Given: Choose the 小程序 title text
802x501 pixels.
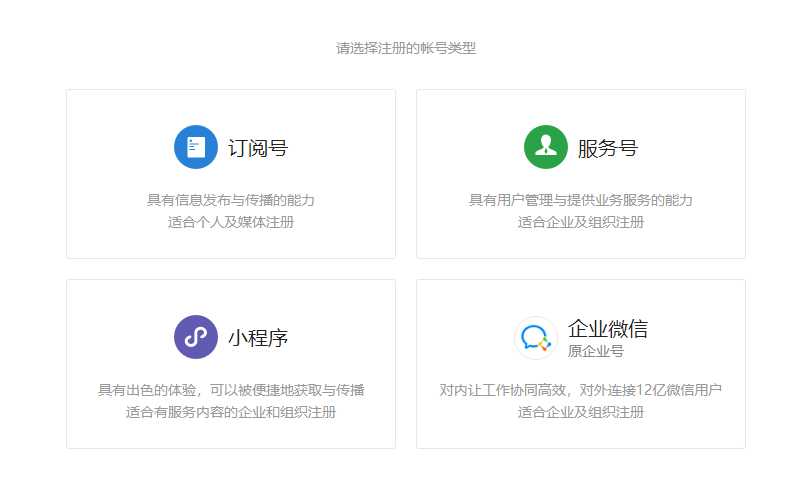Looking at the screenshot, I should (258, 338).
